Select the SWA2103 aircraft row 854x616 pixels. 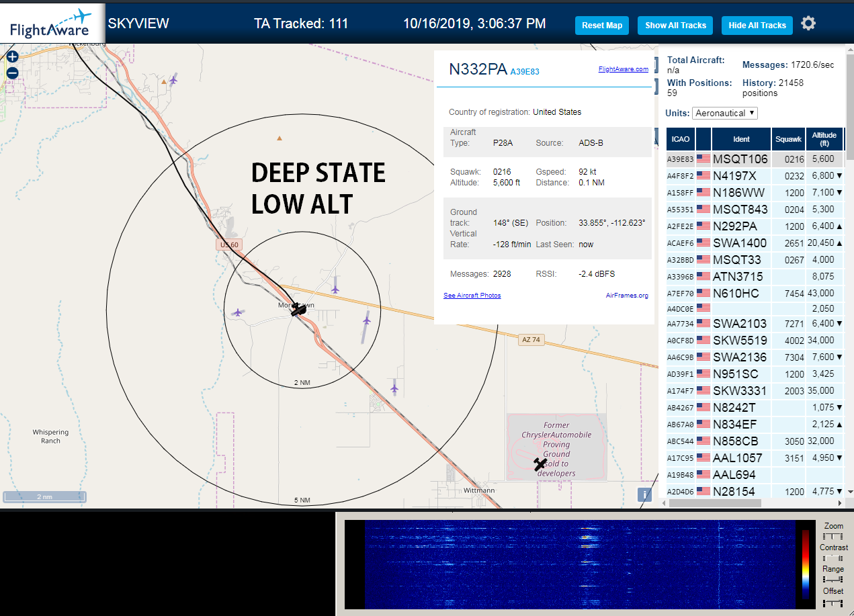[x=755, y=324]
